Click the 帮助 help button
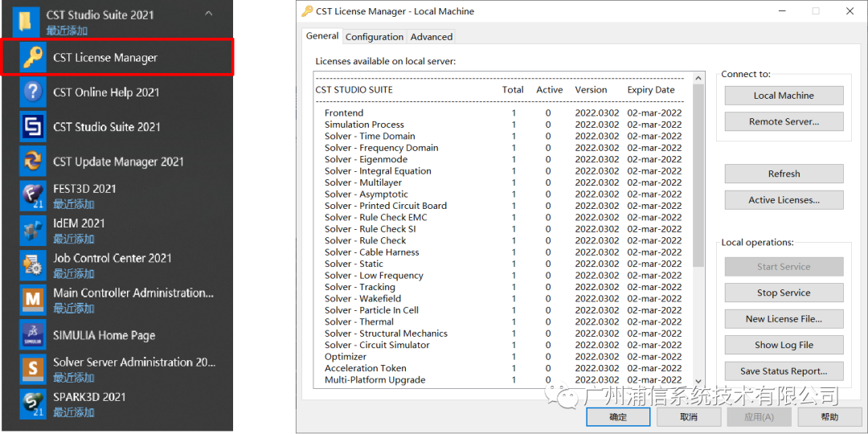Viewport: 868px width, 434px height. [x=829, y=417]
